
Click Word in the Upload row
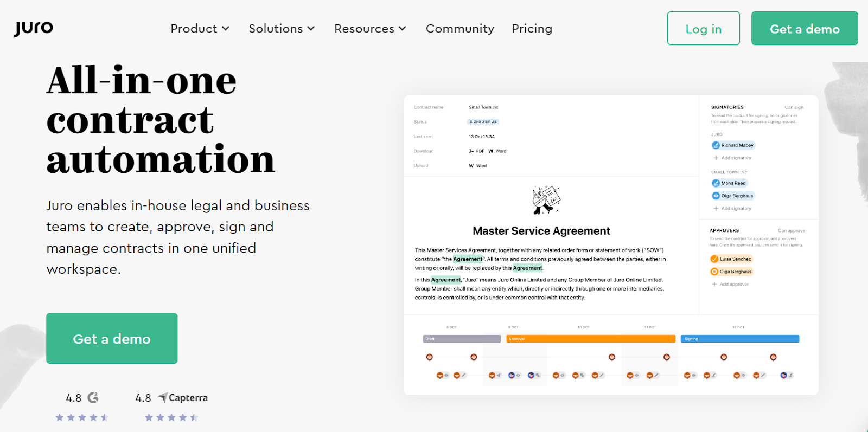(x=478, y=166)
